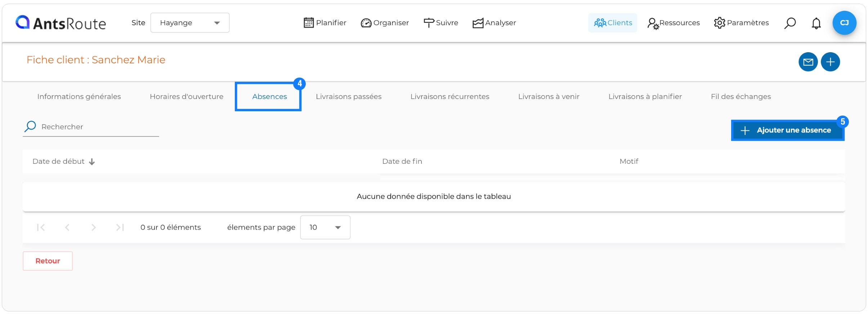Viewport: 868px width, 315px height.
Task: Click the Retour button
Action: (x=48, y=261)
